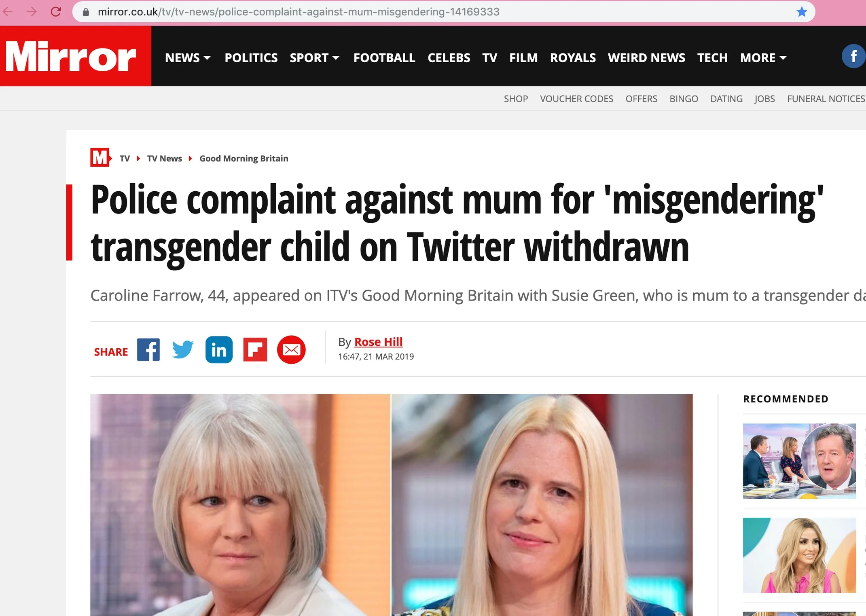
Task: Click the Mirror logo
Action: pyautogui.click(x=76, y=56)
